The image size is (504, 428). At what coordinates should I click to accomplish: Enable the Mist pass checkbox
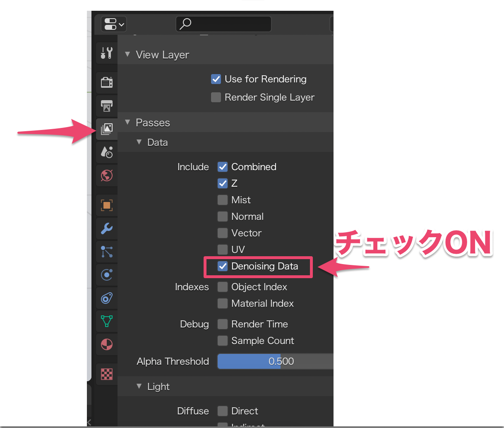(x=222, y=200)
